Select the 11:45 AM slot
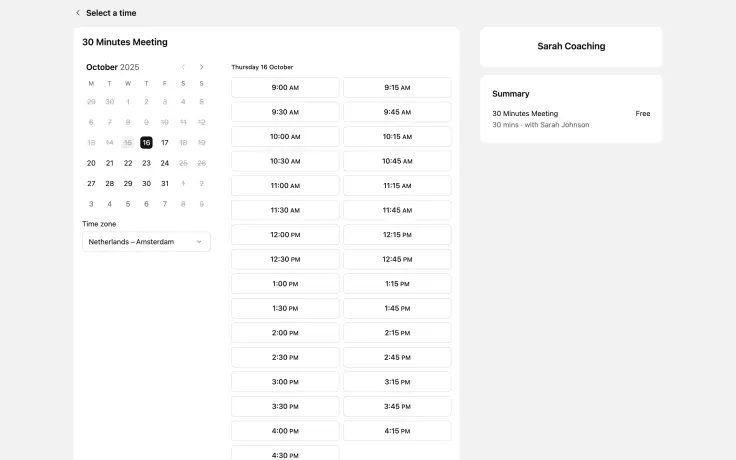This screenshot has width=736, height=460. pyautogui.click(x=397, y=210)
